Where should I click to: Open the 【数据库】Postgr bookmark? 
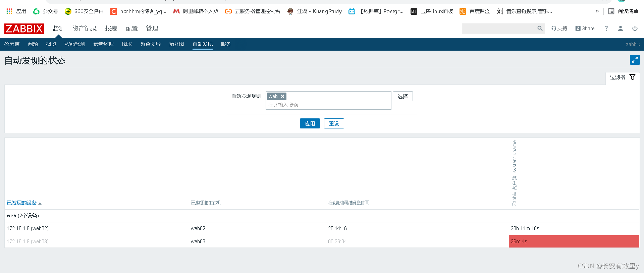coord(376,11)
